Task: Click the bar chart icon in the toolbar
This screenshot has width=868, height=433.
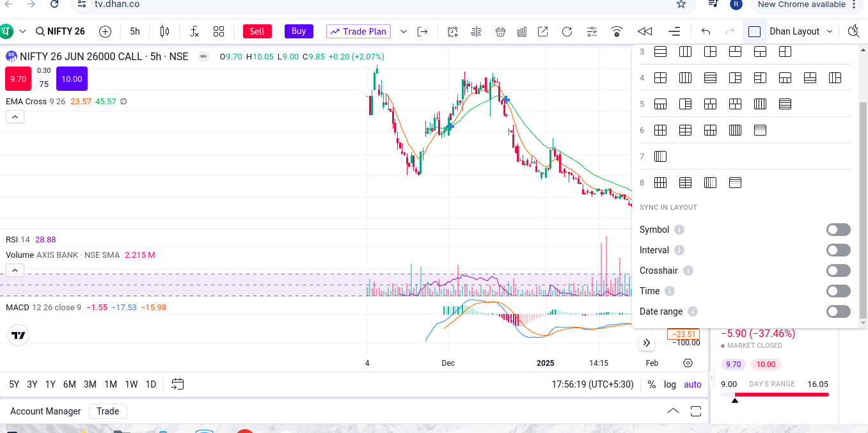Action: click(x=522, y=31)
